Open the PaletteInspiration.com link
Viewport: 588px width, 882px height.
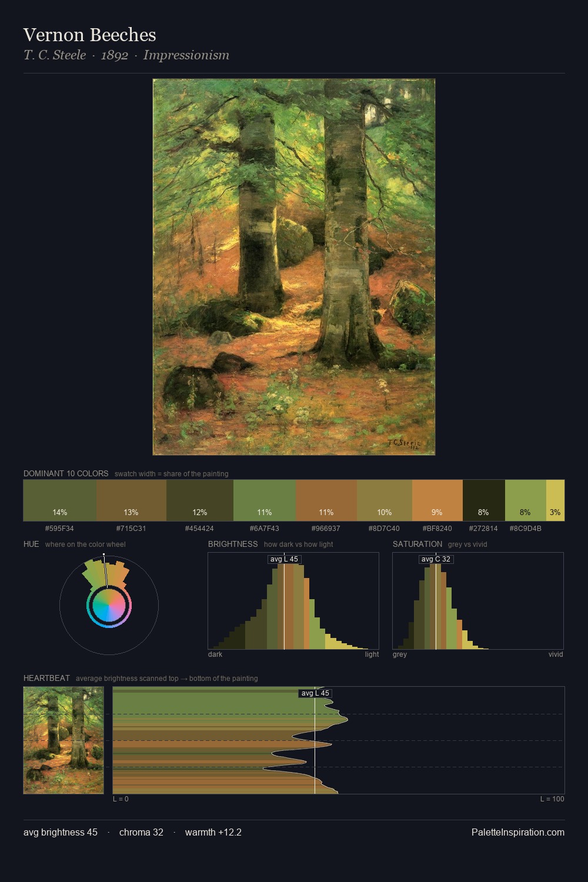click(x=518, y=833)
